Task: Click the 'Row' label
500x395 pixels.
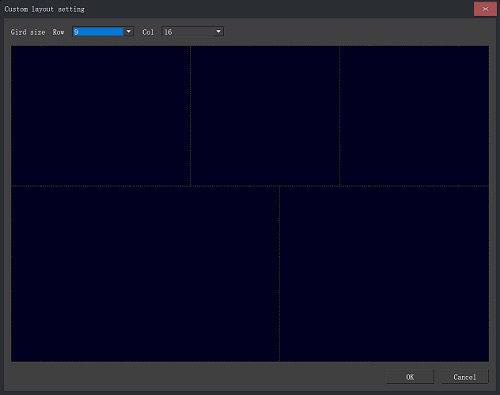Action: pos(58,32)
